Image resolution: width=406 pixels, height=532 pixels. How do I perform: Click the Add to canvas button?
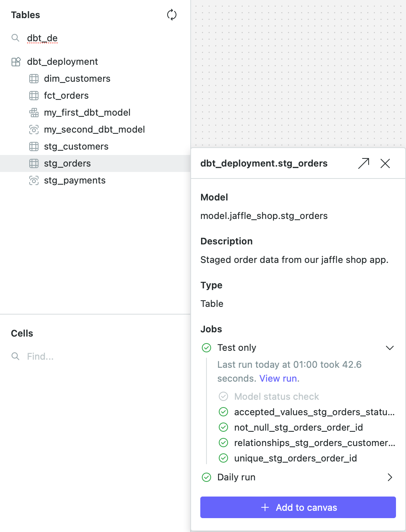[298, 507]
